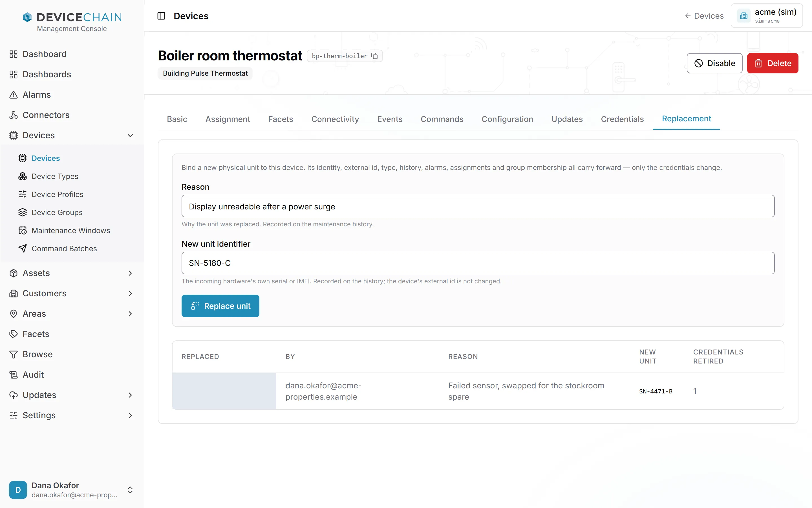Viewport: 812px width, 508px height.
Task: Select the Maintenance Windows calendar icon
Action: [23, 231]
